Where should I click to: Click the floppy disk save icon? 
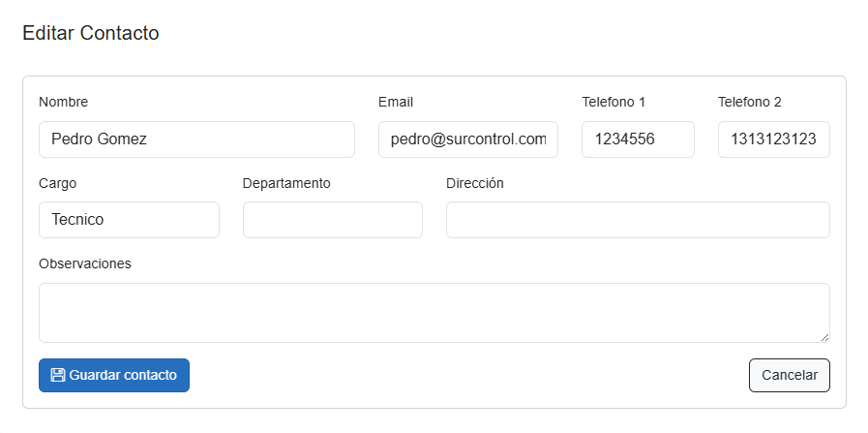coord(58,375)
